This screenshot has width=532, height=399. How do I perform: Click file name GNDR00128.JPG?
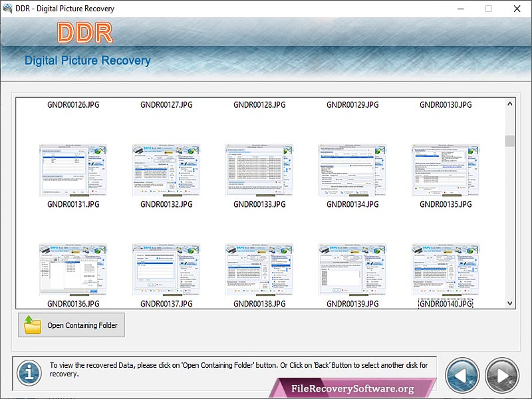click(259, 105)
